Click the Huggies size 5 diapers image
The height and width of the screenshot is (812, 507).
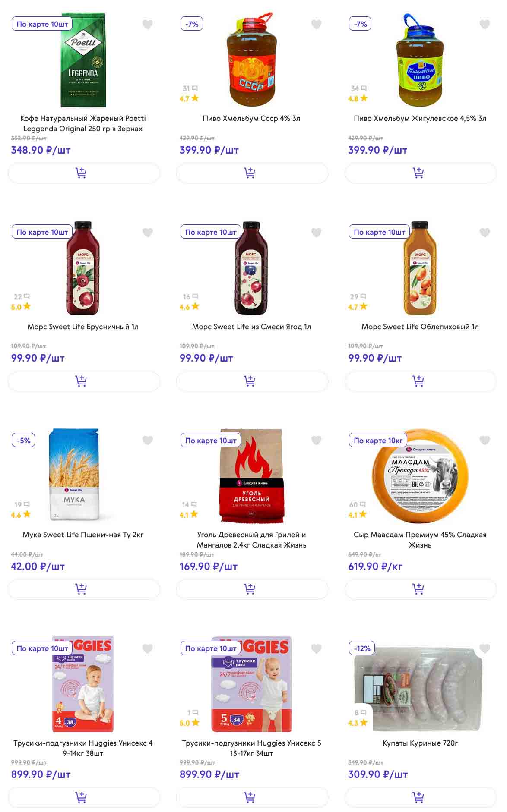point(251,684)
